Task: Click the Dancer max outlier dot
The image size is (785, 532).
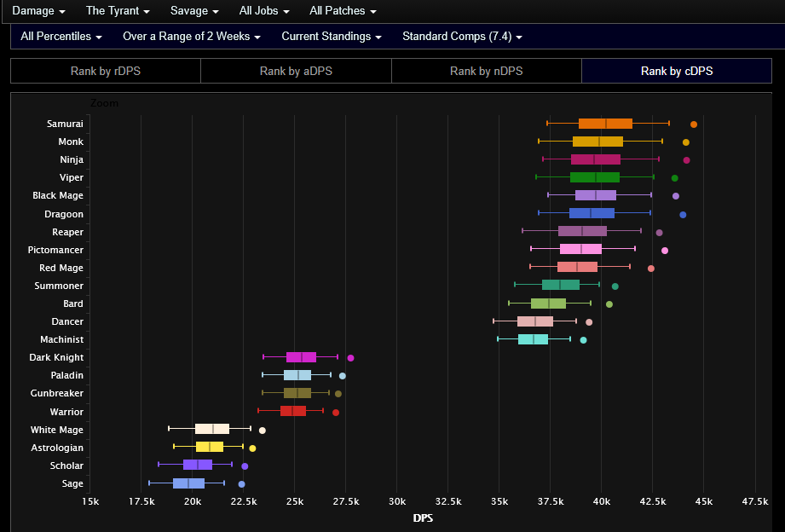Action: click(x=589, y=322)
